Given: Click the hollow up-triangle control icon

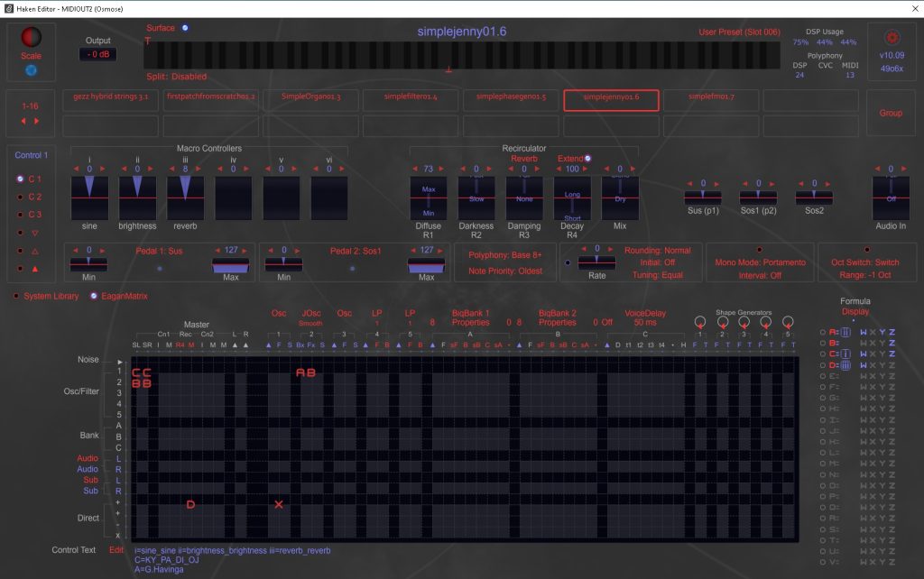Looking at the screenshot, I should click(35, 251).
